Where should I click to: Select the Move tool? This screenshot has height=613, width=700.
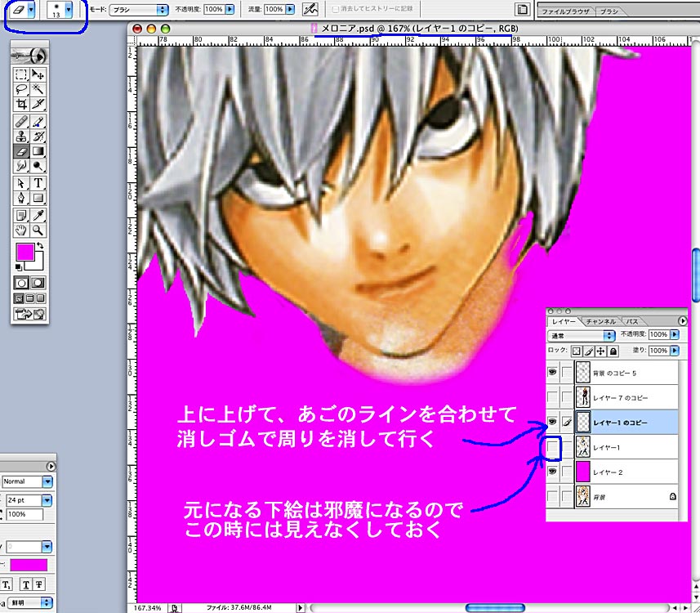pyautogui.click(x=38, y=74)
